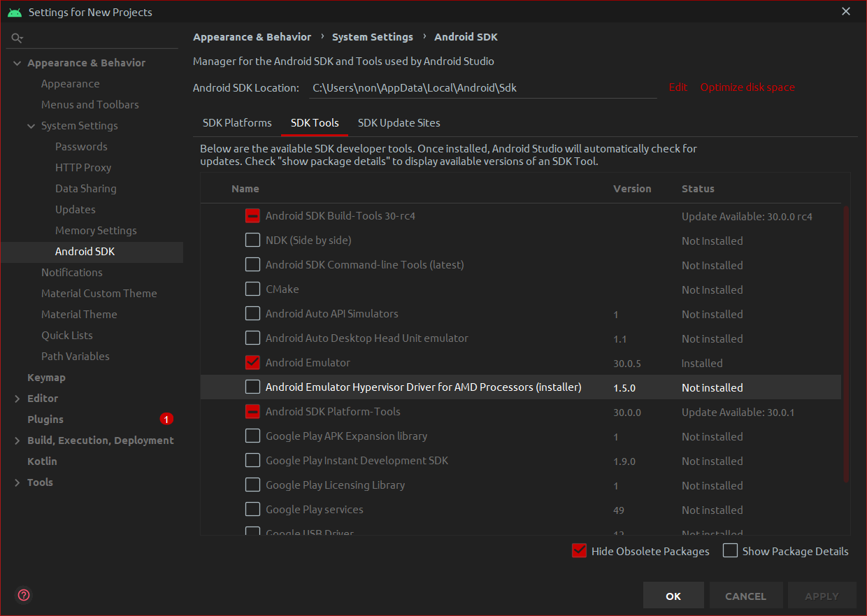867x616 pixels.
Task: Switch to the SDK Platforms tab
Action: click(237, 123)
